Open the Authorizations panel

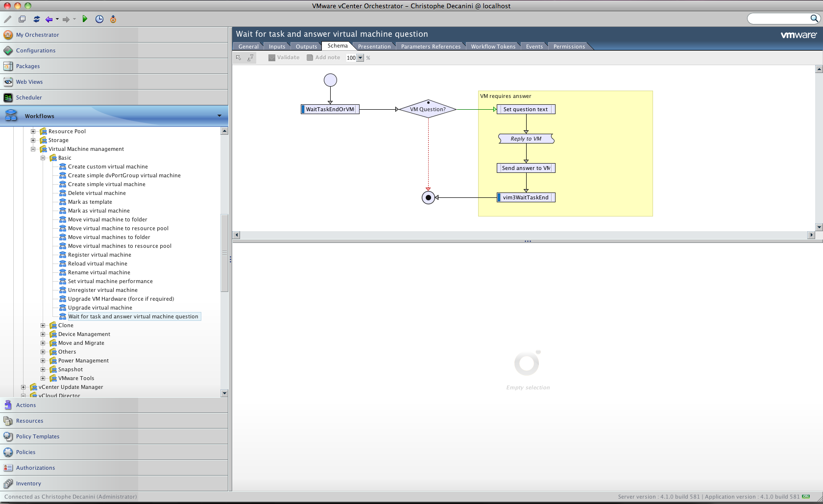click(x=114, y=468)
